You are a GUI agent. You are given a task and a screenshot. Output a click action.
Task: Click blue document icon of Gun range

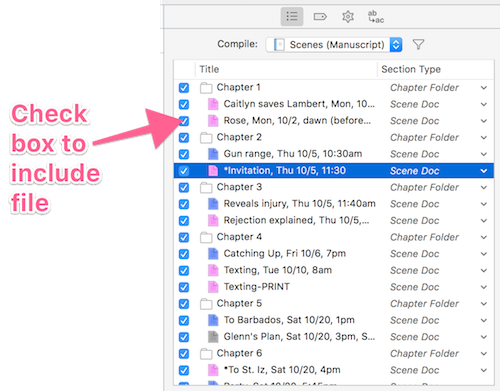tap(213, 154)
